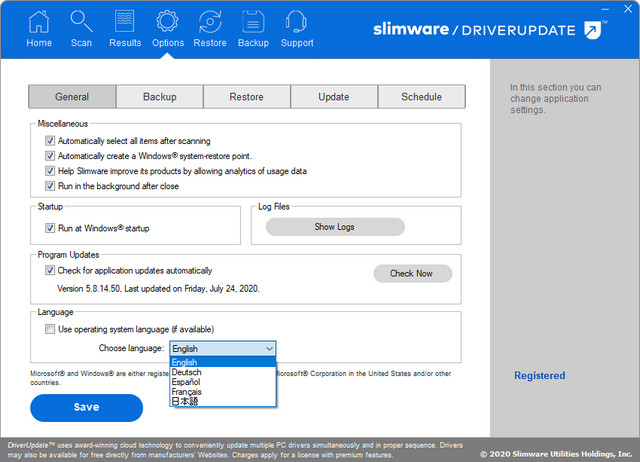The image size is (640, 462).
Task: Click the blue Save button
Action: (x=86, y=408)
